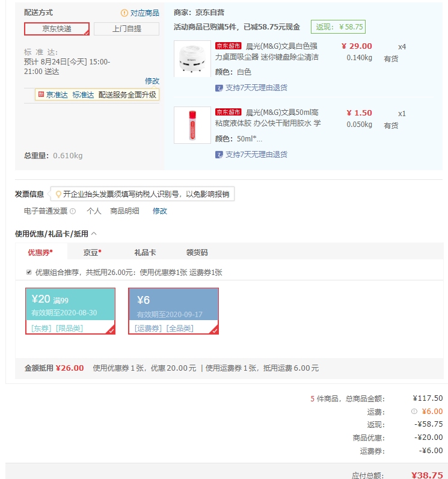Click the 7-day return icon under the glue item

coord(219,155)
